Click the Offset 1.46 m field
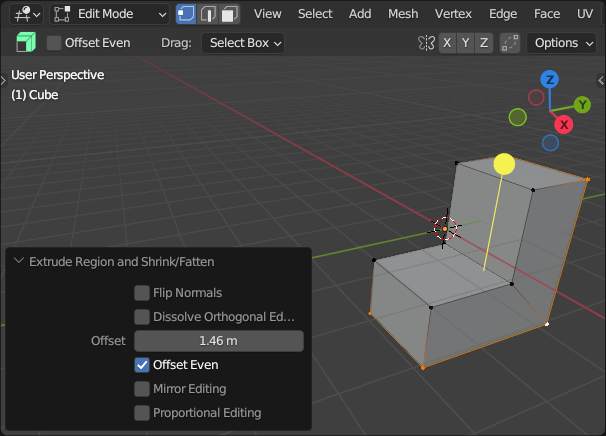The width and height of the screenshot is (606, 436). tap(219, 341)
